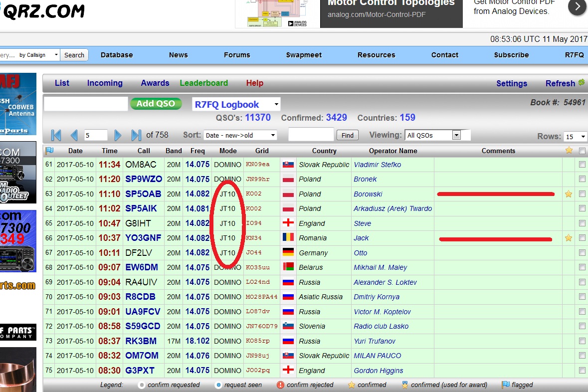Click confirmed star for SP5OAB row
The image size is (588, 392).
569,194
